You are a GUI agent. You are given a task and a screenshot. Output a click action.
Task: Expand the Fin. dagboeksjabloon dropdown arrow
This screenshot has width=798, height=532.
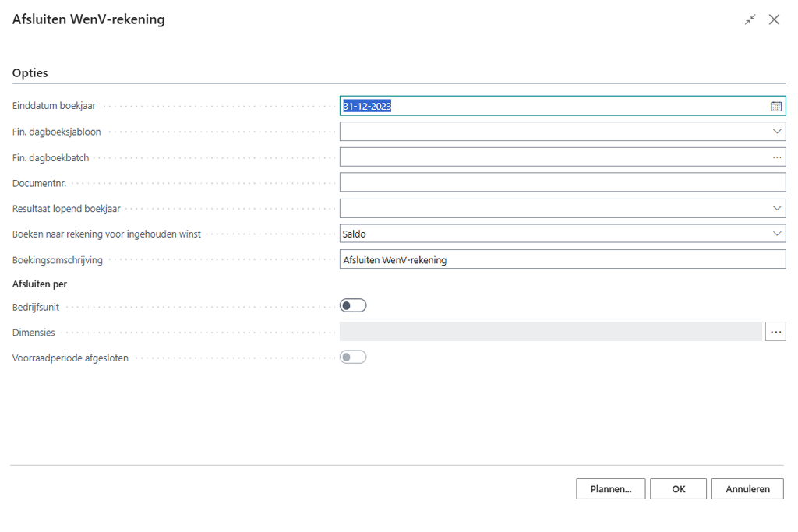pyautogui.click(x=777, y=132)
